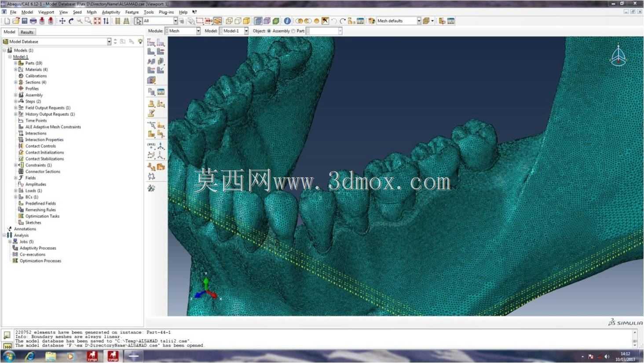Click the Part name input field
644x363 pixels.
tap(324, 31)
